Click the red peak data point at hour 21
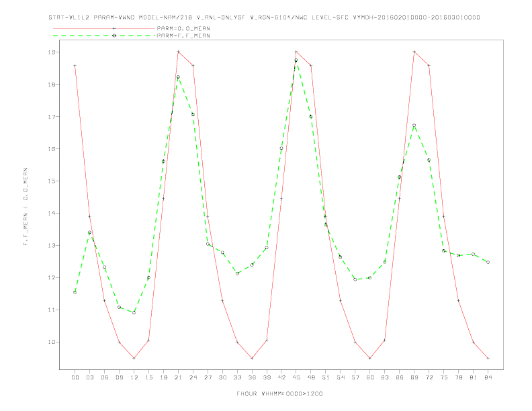532x411 pixels. 178,52
